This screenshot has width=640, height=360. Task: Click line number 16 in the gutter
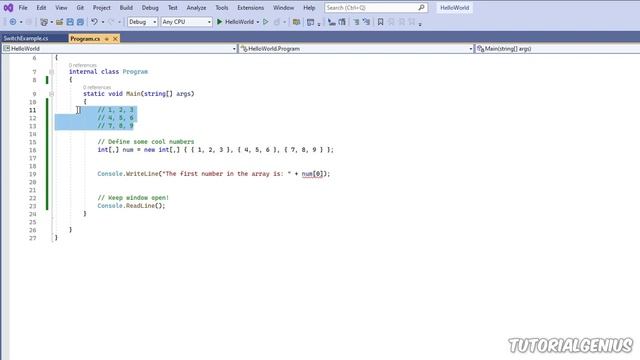click(33, 150)
